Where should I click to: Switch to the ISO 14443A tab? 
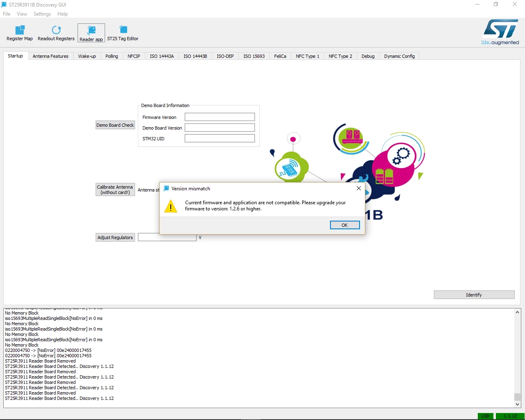click(162, 56)
